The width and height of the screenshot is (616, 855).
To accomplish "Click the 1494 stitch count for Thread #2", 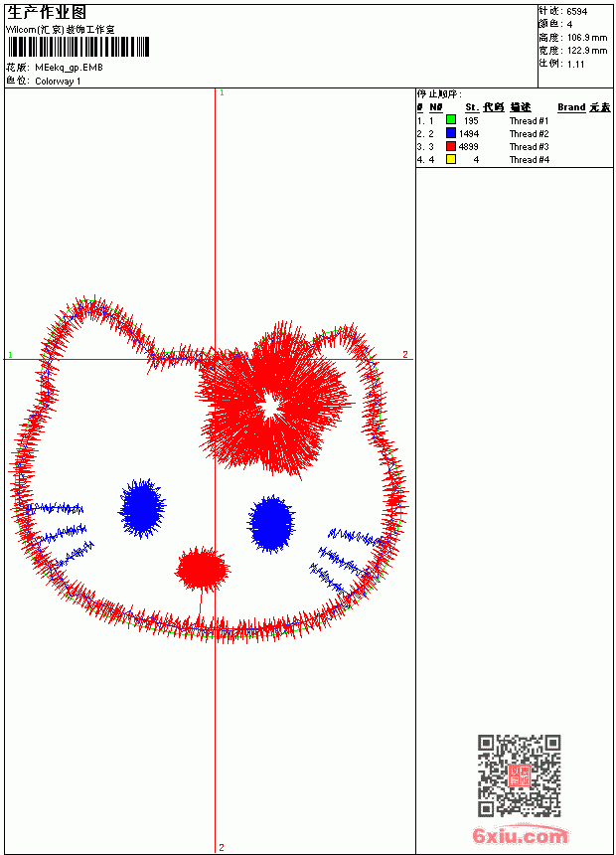I will click(468, 133).
